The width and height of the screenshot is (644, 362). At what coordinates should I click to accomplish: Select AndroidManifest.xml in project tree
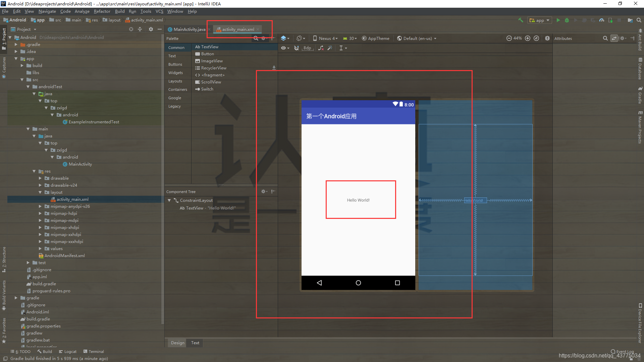click(x=64, y=256)
